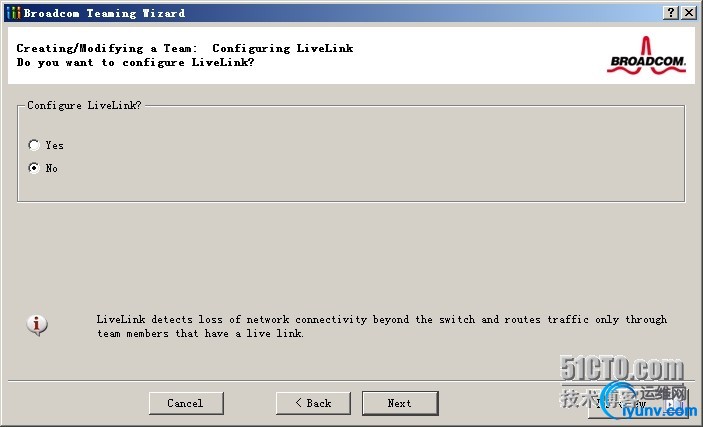703x427 pixels.
Task: Click the info speech bubble icon
Action: click(x=37, y=325)
